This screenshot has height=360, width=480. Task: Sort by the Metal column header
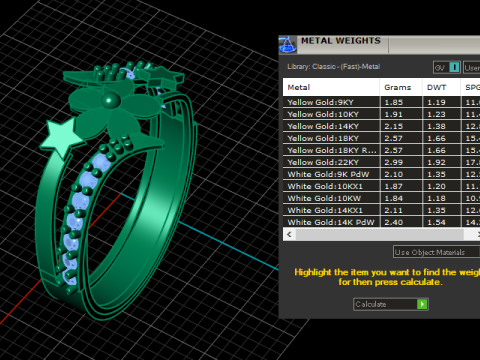[331, 87]
